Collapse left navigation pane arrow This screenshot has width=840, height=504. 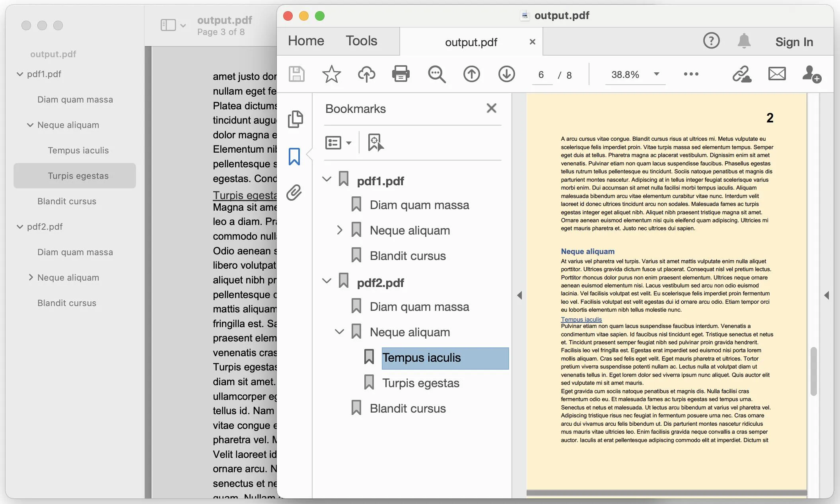(x=519, y=295)
